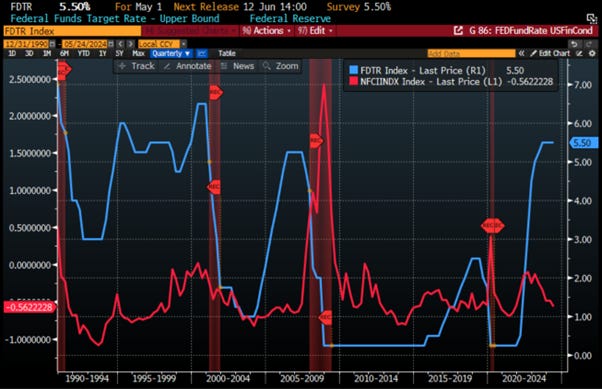Screen dimensions: 602x389
Task: Select Max time range
Action: 138,53
